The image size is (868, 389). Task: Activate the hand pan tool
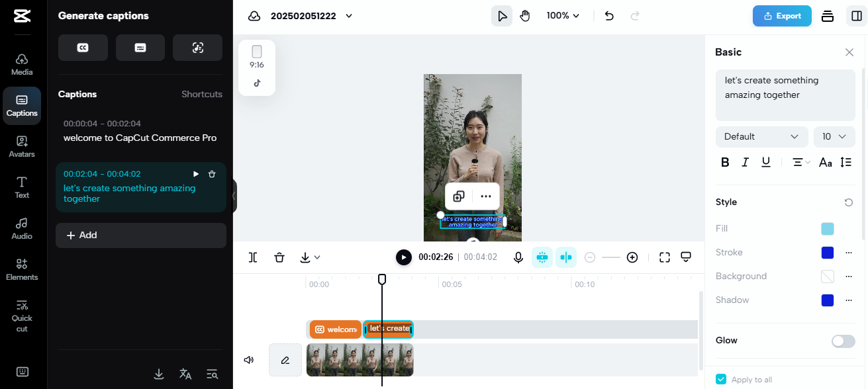(525, 16)
